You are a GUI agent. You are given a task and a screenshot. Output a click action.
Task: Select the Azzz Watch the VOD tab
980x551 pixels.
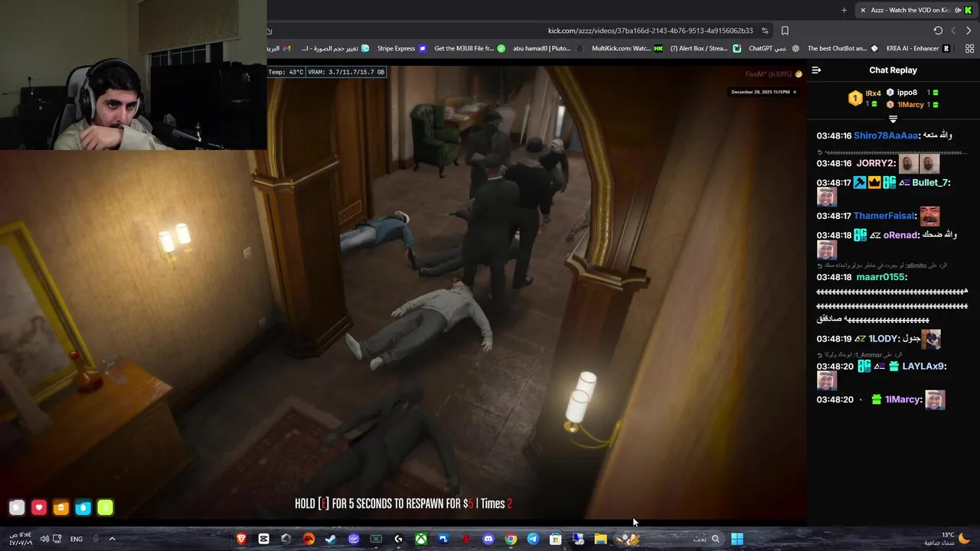click(915, 10)
